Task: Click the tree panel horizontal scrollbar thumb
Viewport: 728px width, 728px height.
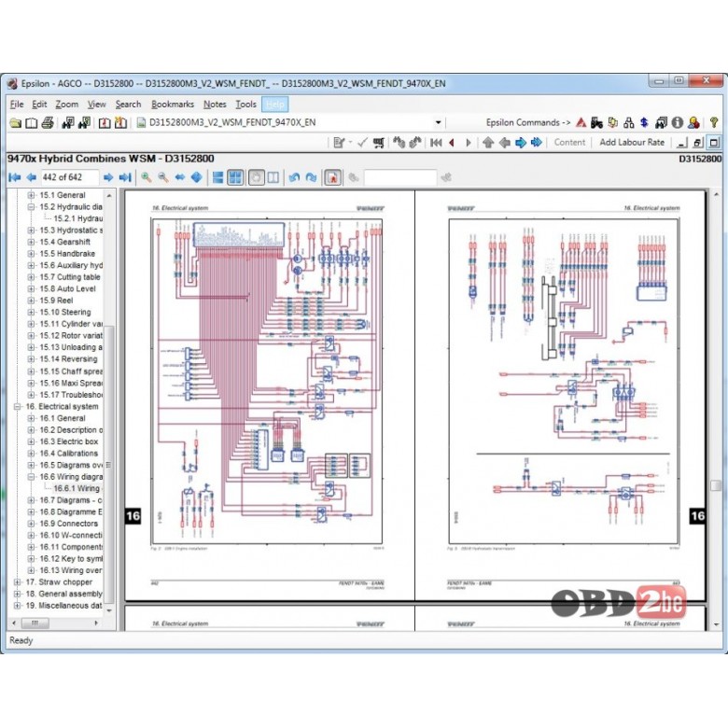Action: pos(35,623)
